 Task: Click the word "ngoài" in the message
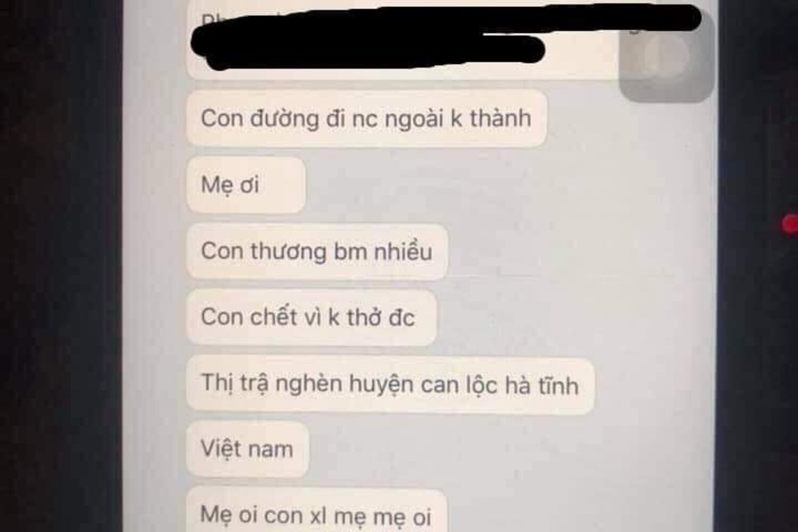pos(414,119)
